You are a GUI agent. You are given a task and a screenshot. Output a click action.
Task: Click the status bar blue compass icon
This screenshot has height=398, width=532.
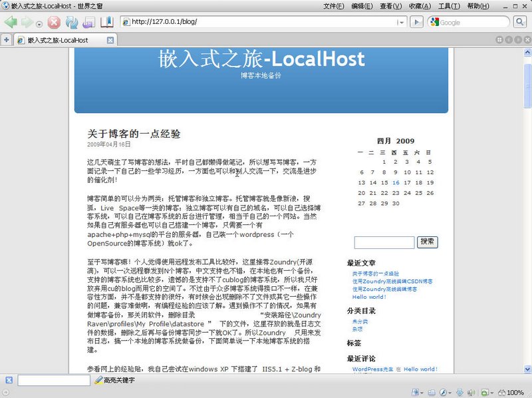click(443, 393)
